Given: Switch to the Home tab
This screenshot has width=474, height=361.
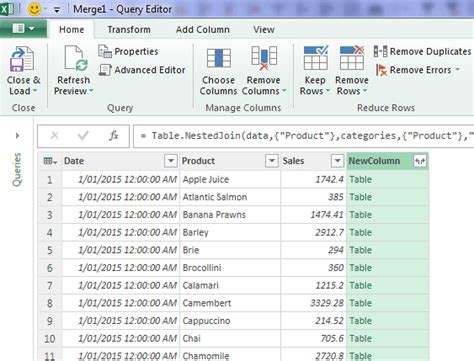Looking at the screenshot, I should coord(71,30).
